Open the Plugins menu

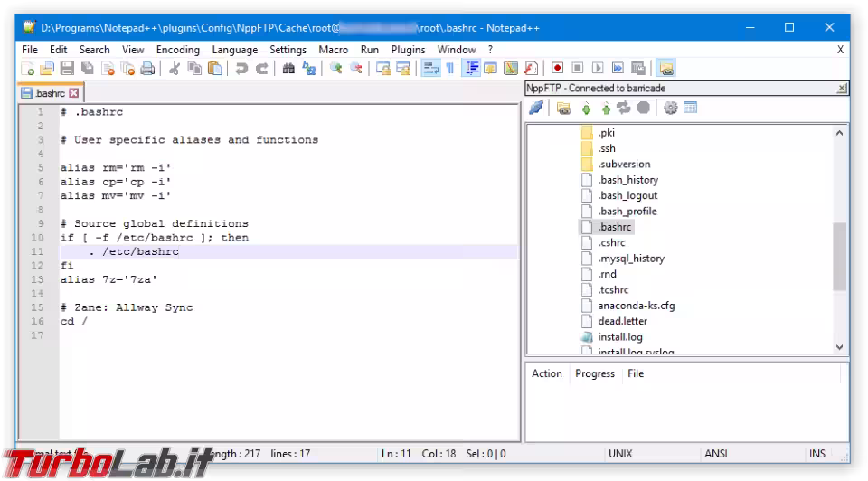pyautogui.click(x=408, y=49)
